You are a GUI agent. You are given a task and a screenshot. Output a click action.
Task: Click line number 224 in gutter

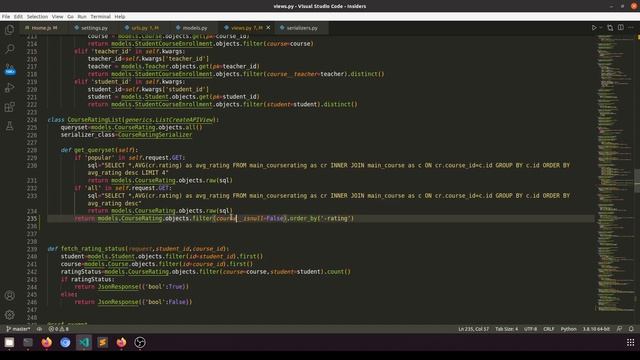(x=31, y=120)
